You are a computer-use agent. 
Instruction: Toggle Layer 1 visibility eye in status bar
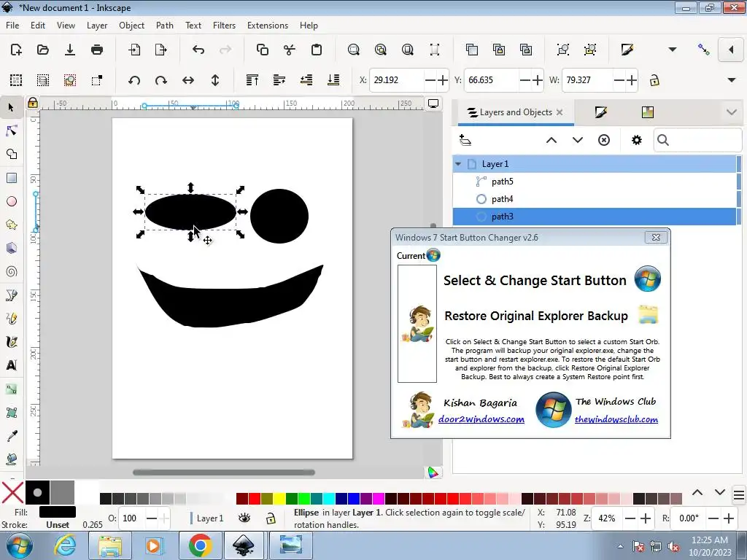tap(244, 518)
